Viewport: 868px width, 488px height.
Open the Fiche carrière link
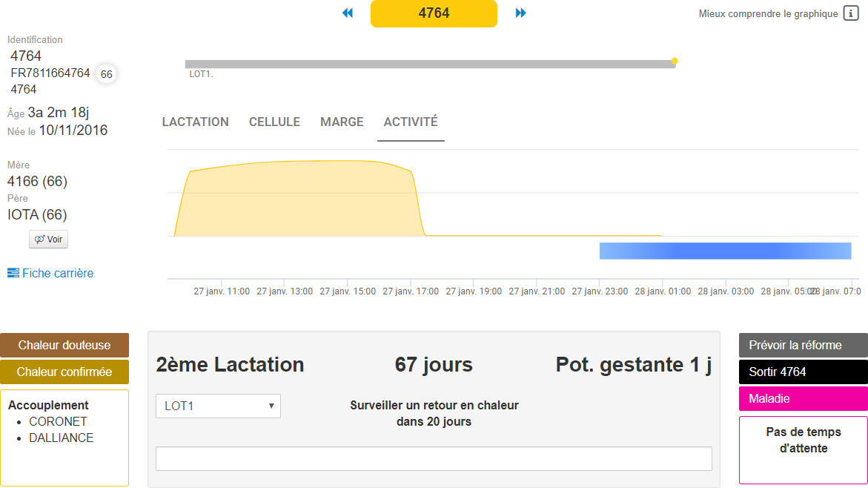click(58, 273)
